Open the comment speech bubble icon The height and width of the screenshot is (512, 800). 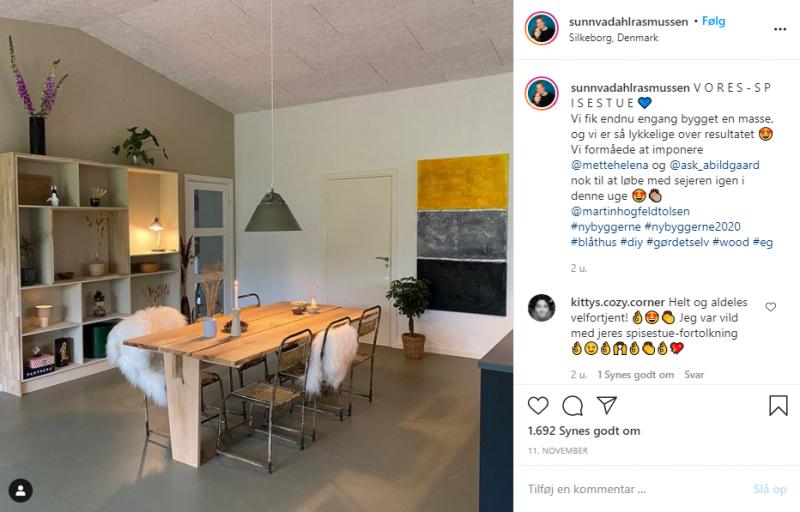pos(572,405)
